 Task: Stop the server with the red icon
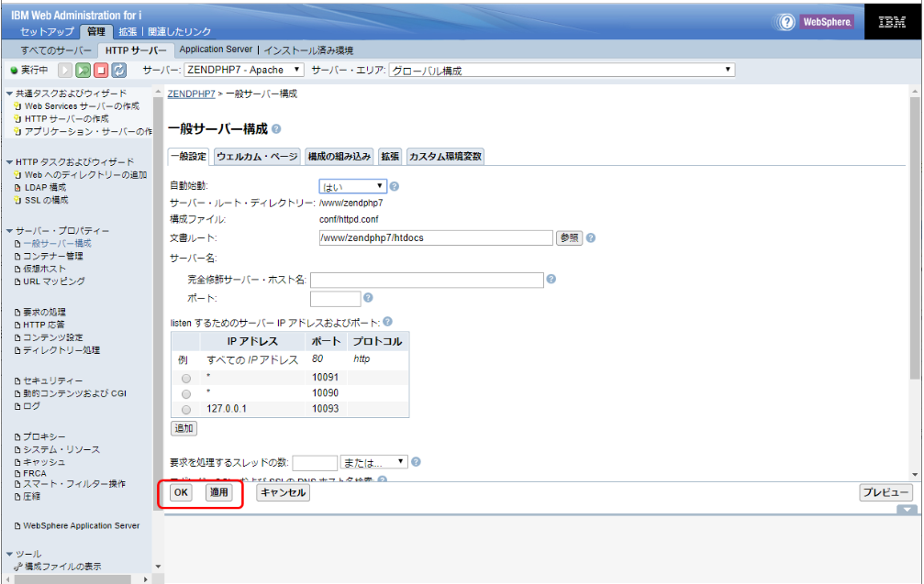click(x=101, y=70)
